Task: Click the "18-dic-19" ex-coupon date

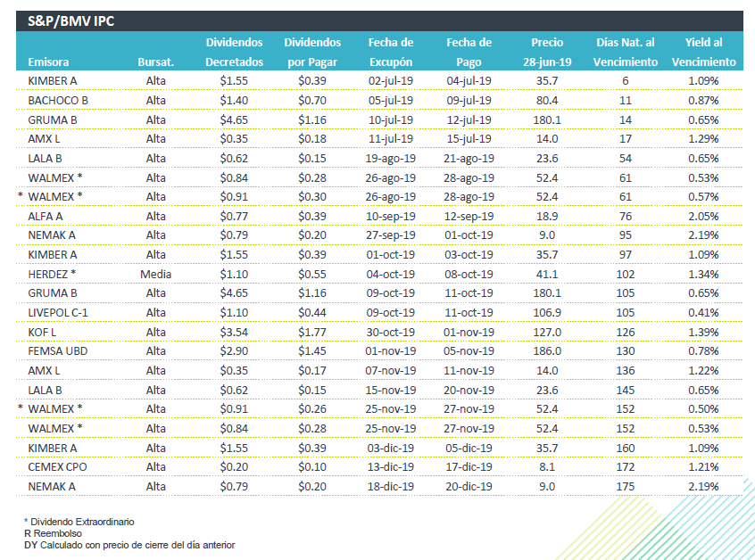Action: point(391,486)
